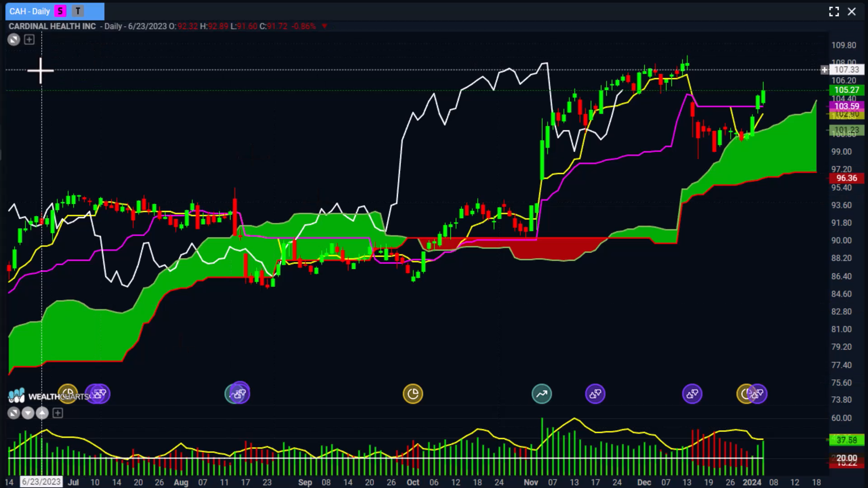This screenshot has height=488, width=868.
Task: Click the 107.33 crosshair price label
Action: (x=847, y=70)
